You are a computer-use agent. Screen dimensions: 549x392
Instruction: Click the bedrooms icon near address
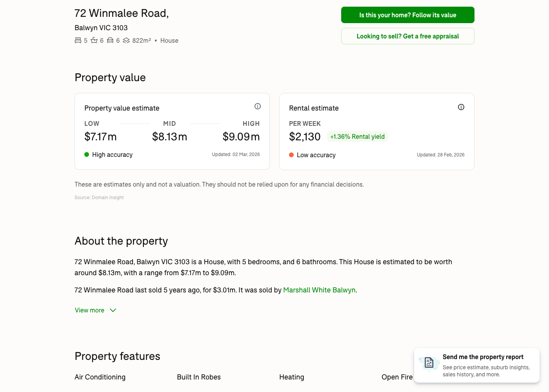tap(78, 40)
